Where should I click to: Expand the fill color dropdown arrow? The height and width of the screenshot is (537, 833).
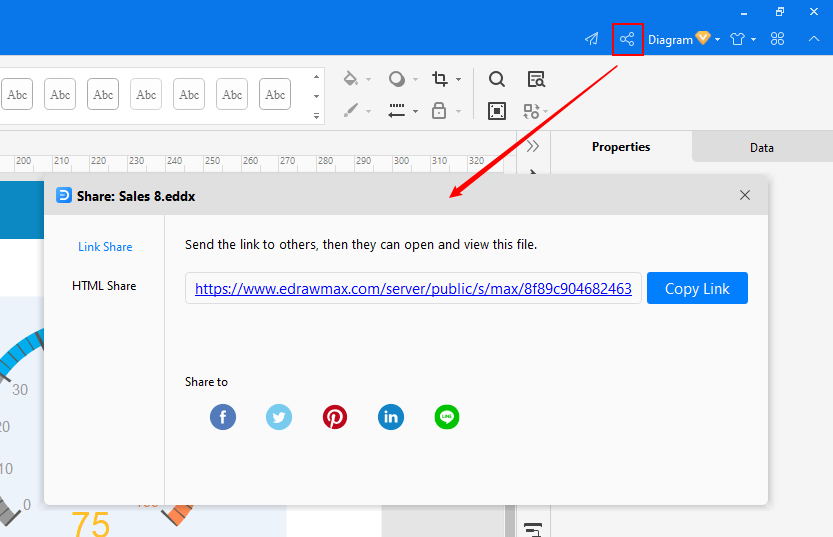tap(368, 80)
